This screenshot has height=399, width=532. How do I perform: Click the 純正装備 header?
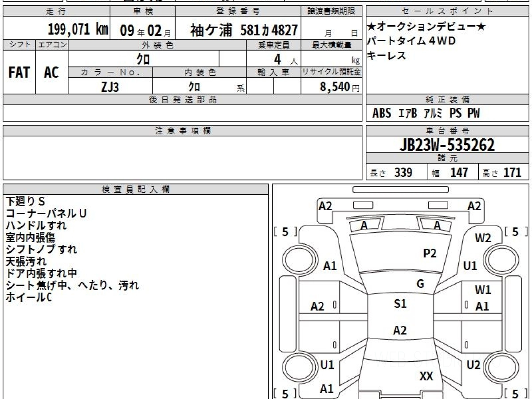pyautogui.click(x=448, y=100)
